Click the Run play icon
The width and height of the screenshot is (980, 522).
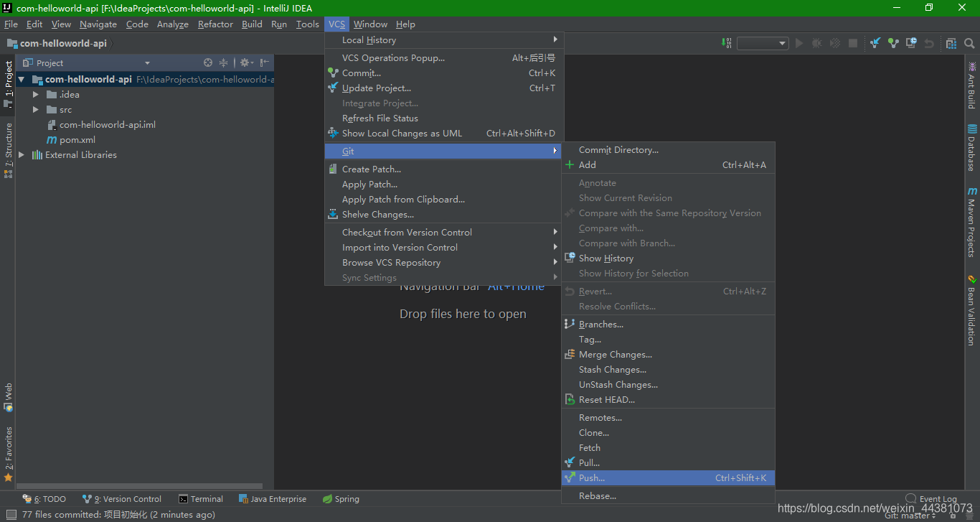[799, 43]
